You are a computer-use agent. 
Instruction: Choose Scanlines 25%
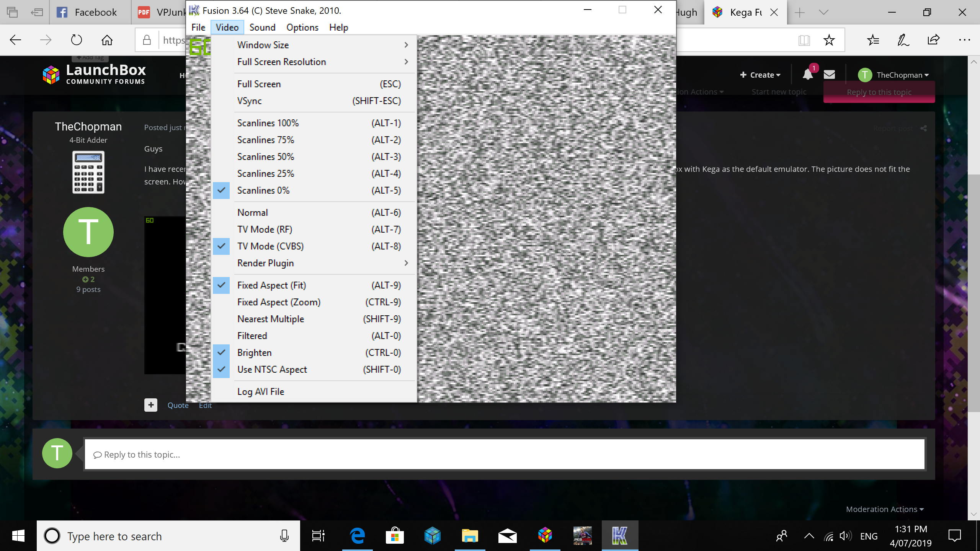[314, 173]
